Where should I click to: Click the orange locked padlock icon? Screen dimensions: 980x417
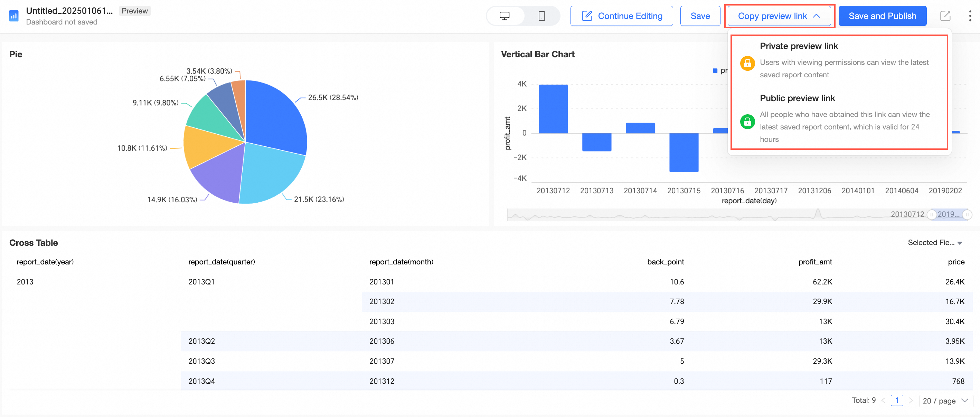pos(747,63)
